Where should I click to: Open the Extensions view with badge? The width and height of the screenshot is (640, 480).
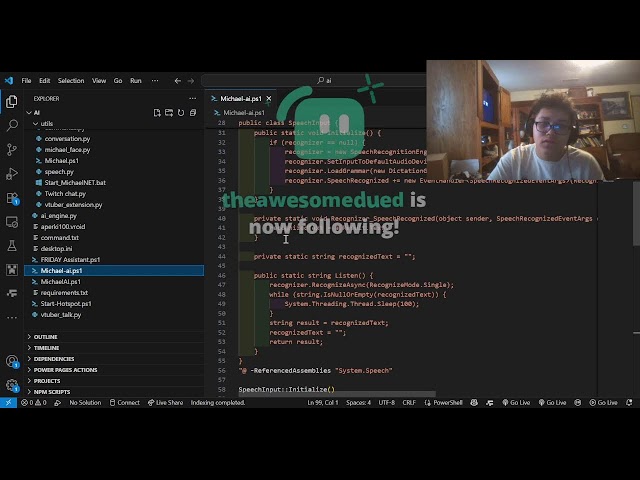(x=12, y=198)
